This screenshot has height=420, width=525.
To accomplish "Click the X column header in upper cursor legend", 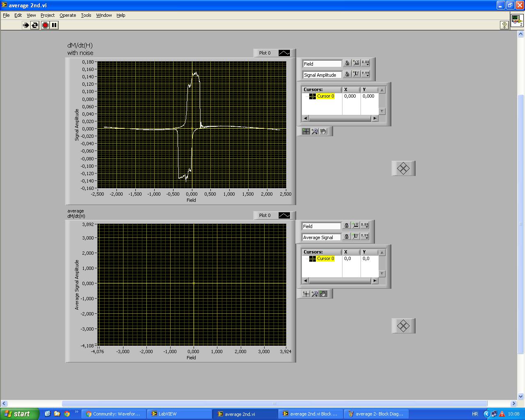I will point(352,89).
